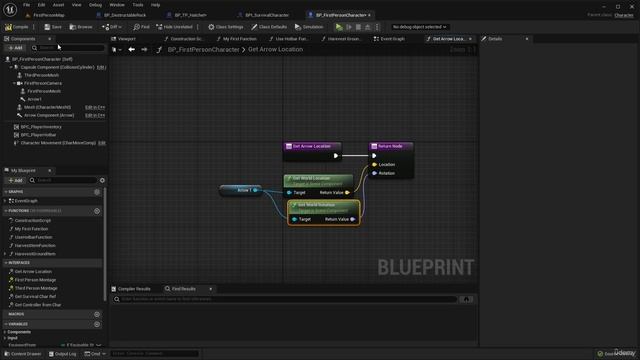Switch to the Compiler Results tab

[x=131, y=289]
